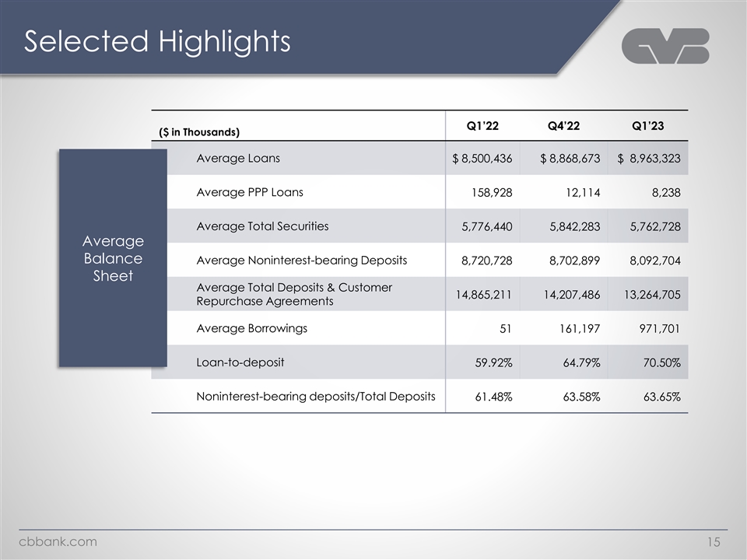Select the value 5,776,440
The height and width of the screenshot is (560, 747).
[x=487, y=226]
